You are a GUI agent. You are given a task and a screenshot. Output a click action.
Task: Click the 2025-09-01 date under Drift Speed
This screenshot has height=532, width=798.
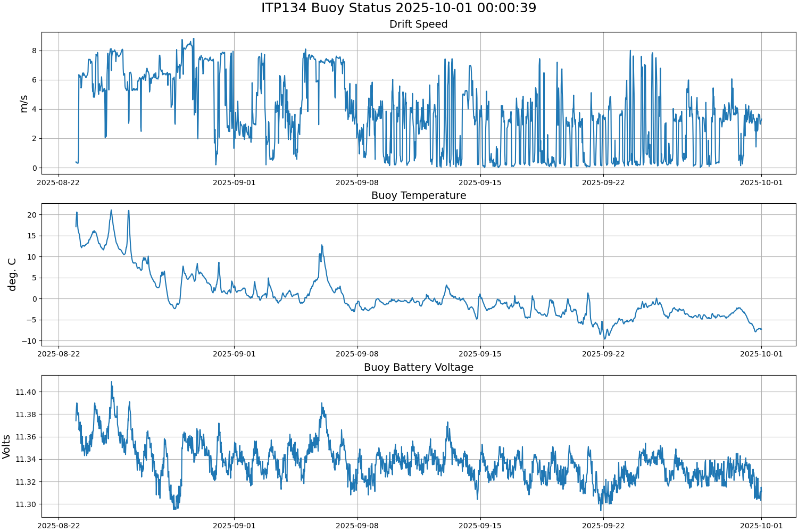[234, 182]
